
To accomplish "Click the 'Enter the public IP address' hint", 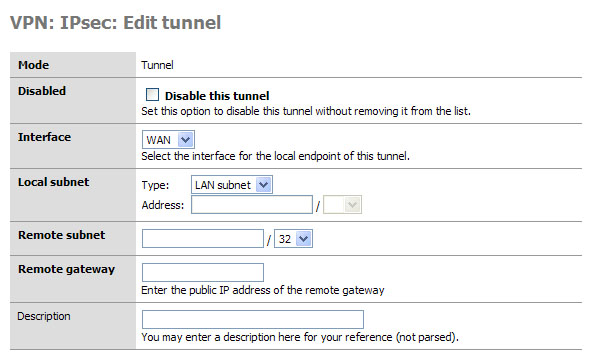I will [263, 290].
